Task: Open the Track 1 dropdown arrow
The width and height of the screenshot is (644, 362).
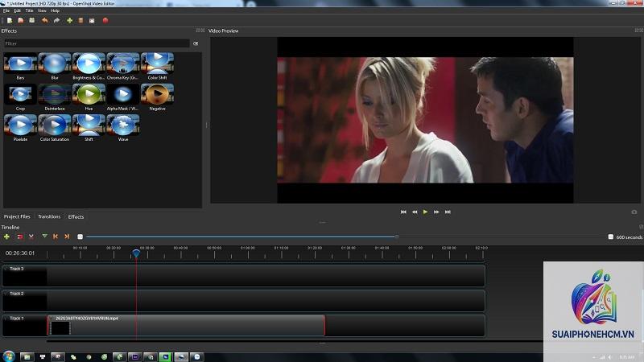Action: pyautogui.click(x=6, y=318)
